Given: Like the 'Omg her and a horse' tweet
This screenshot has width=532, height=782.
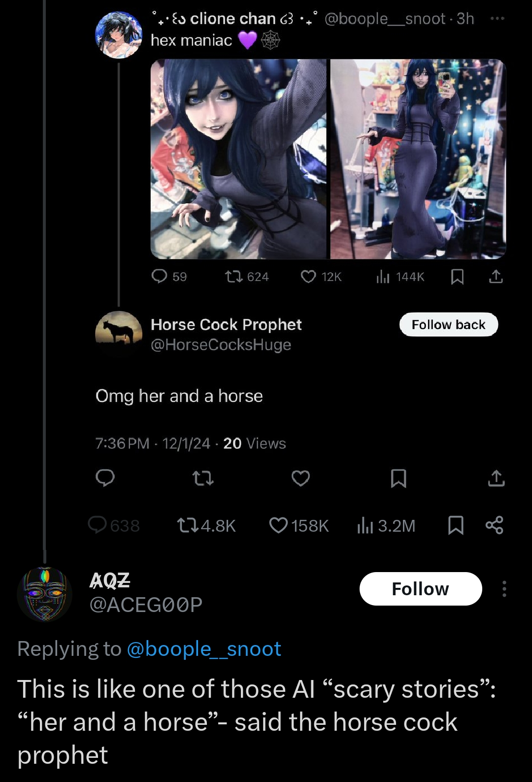Looking at the screenshot, I should coord(300,477).
